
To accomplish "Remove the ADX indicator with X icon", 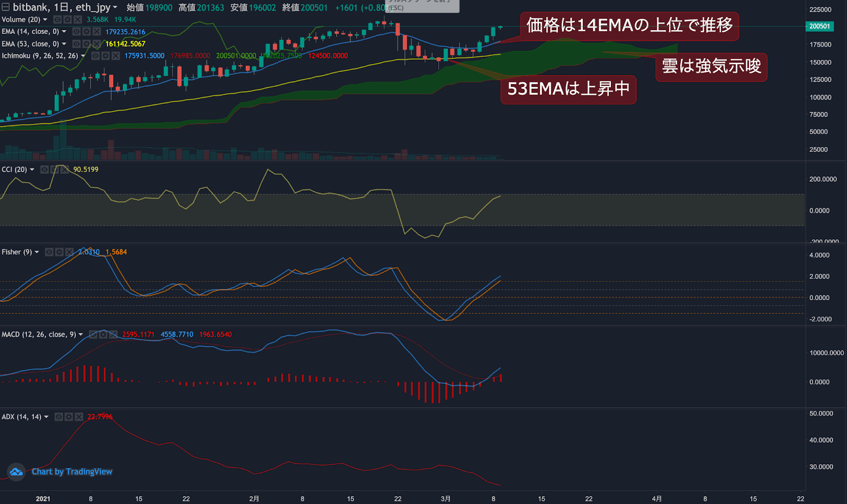I will pyautogui.click(x=78, y=417).
